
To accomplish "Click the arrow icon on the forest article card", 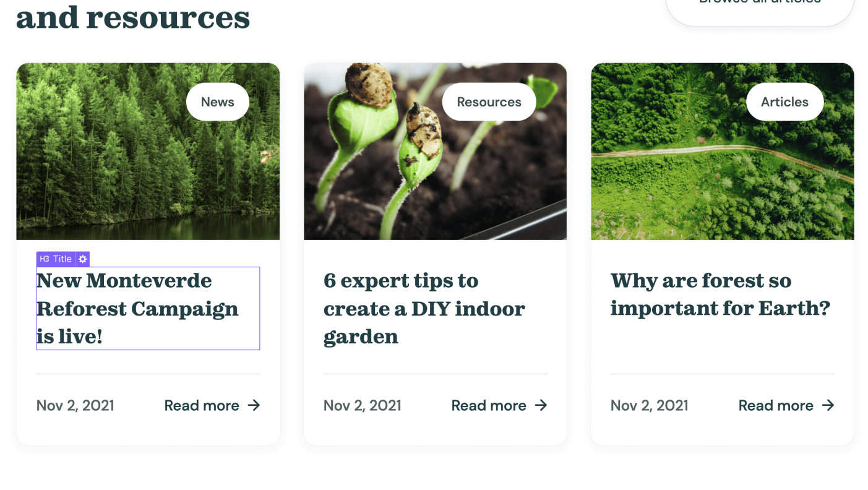I will click(828, 405).
